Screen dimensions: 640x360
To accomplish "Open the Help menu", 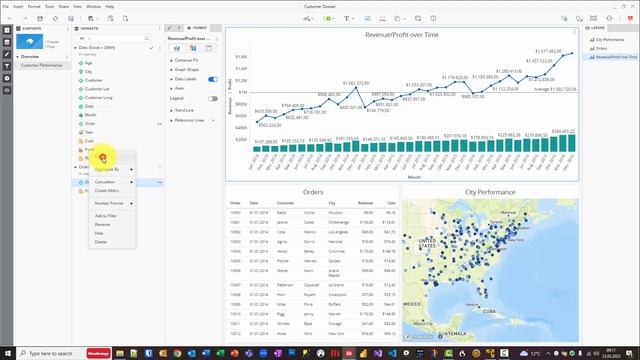I will point(110,7).
